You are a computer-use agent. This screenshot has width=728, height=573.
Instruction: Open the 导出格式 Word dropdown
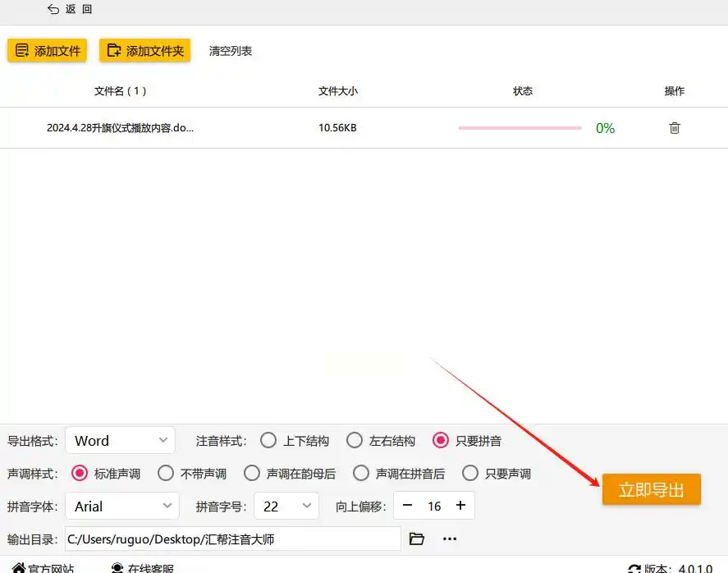click(x=121, y=440)
